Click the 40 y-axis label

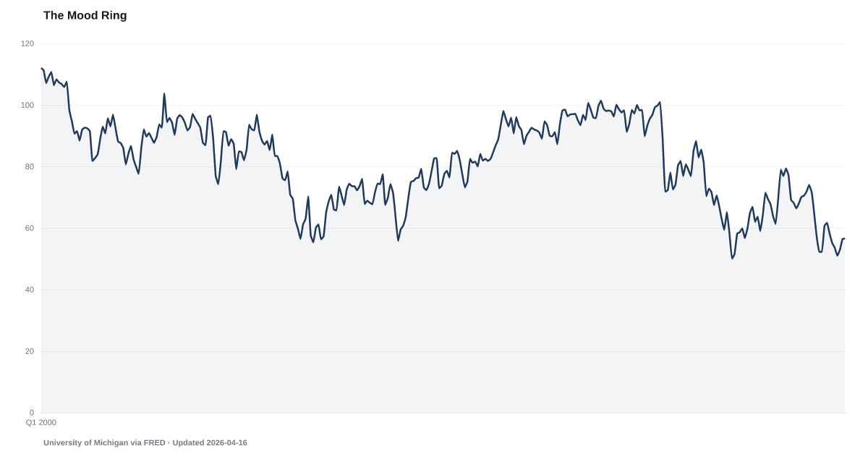[x=29, y=290]
